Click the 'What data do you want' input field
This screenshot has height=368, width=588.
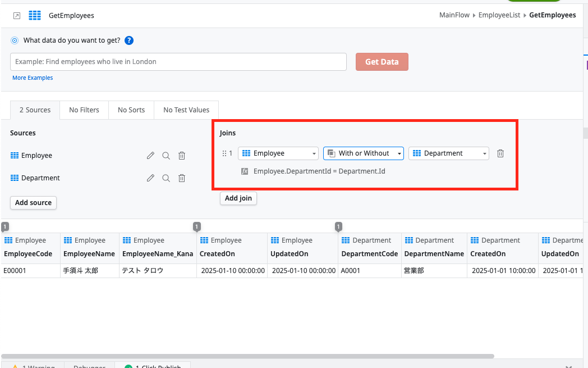(x=178, y=62)
